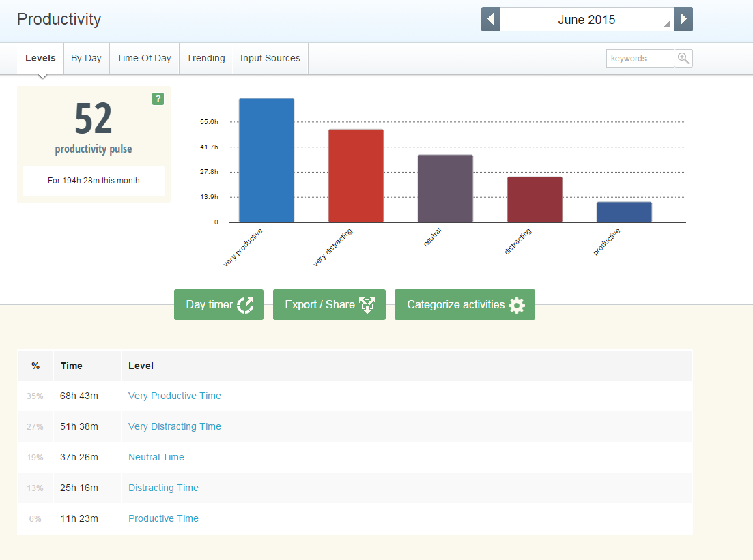Click the Day timer button
753x560 pixels.
tap(218, 305)
